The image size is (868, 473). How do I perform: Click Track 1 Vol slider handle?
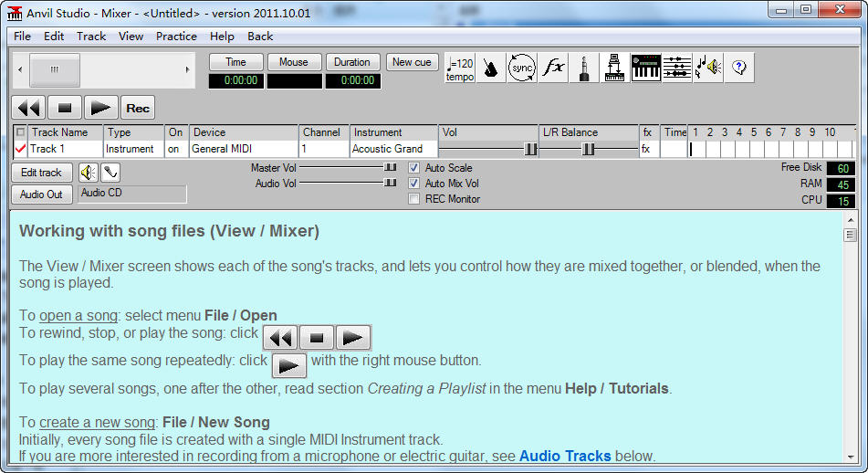coord(530,149)
